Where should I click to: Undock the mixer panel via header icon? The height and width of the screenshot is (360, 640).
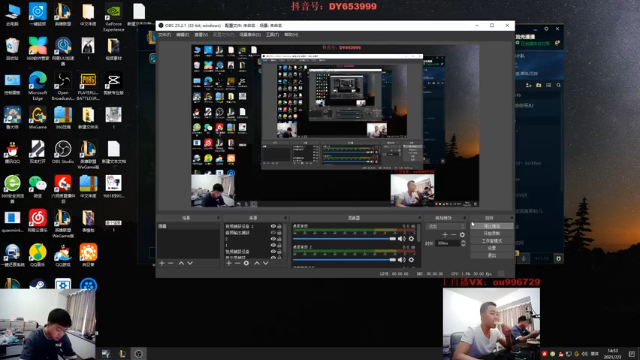[x=419, y=218]
